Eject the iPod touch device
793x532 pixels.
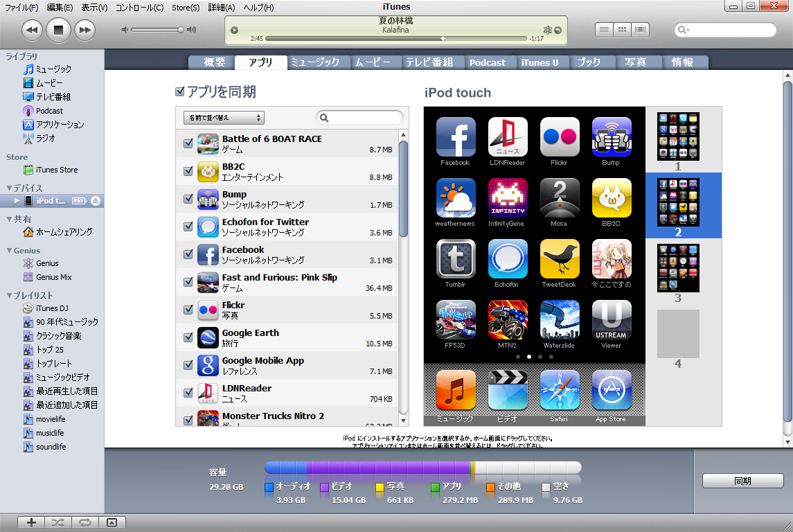(96, 201)
